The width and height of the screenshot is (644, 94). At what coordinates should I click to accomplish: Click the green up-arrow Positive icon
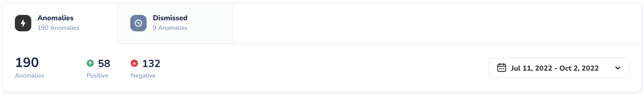[90, 63]
